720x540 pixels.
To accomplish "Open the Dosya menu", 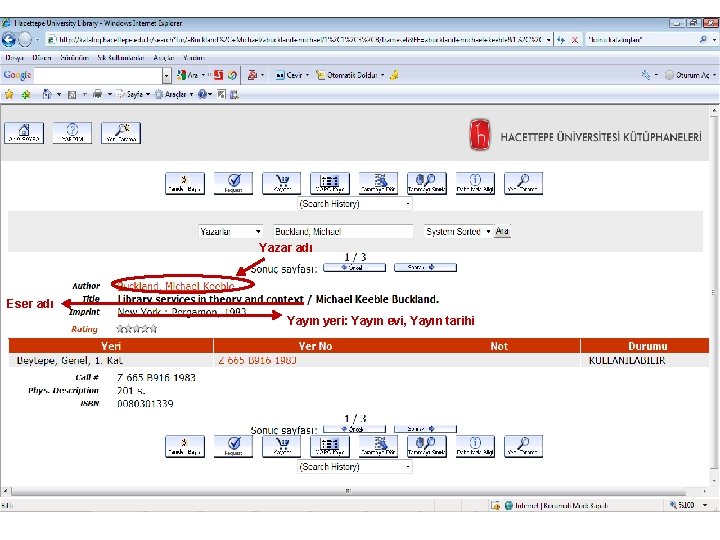I will tap(14, 58).
